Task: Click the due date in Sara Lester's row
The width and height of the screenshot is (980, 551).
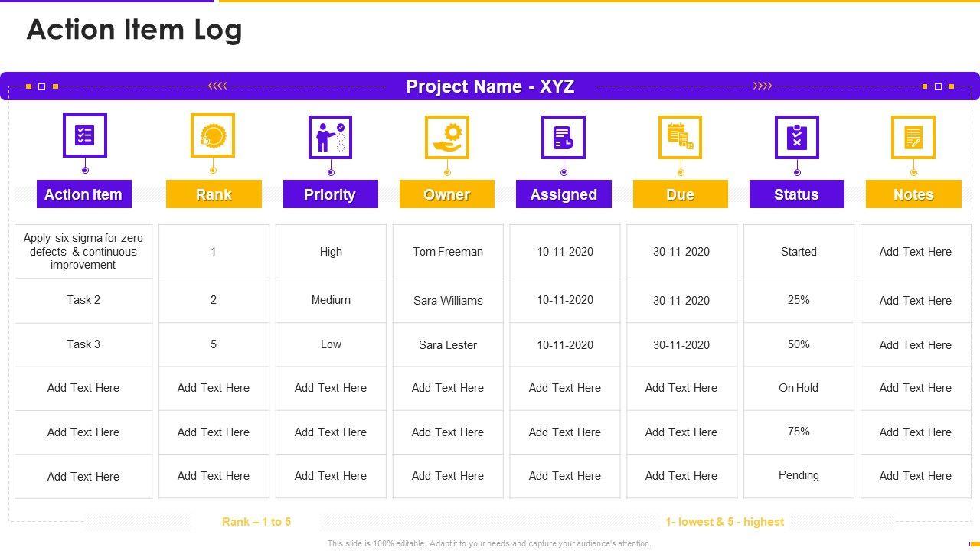Action: click(x=681, y=345)
